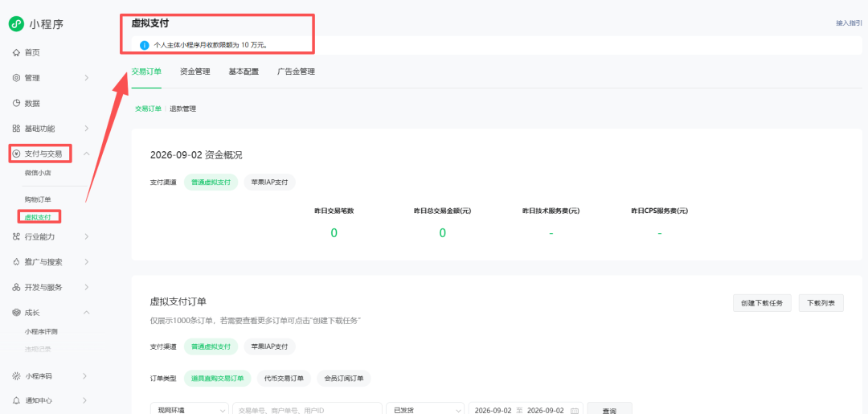Focus the 交易单号 search input field
This screenshot has width=868, height=414.
[307, 408]
